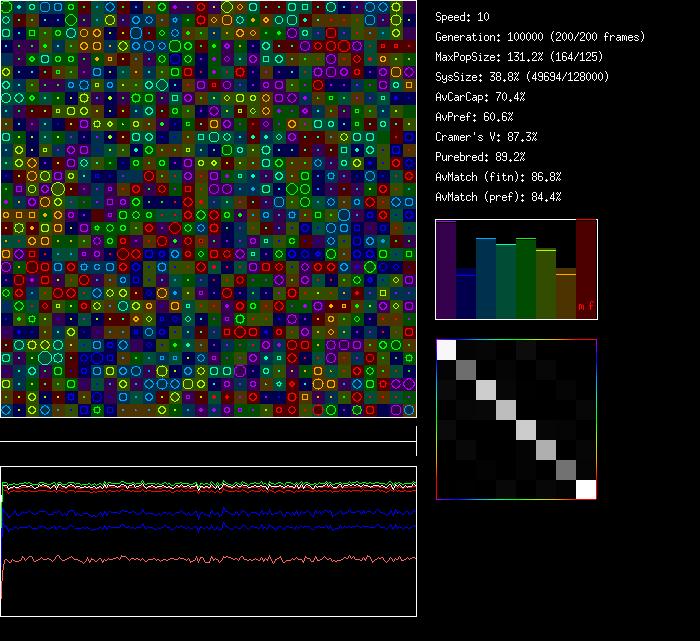Click the Speed: 10 readout
The image size is (700, 641).
click(x=463, y=17)
